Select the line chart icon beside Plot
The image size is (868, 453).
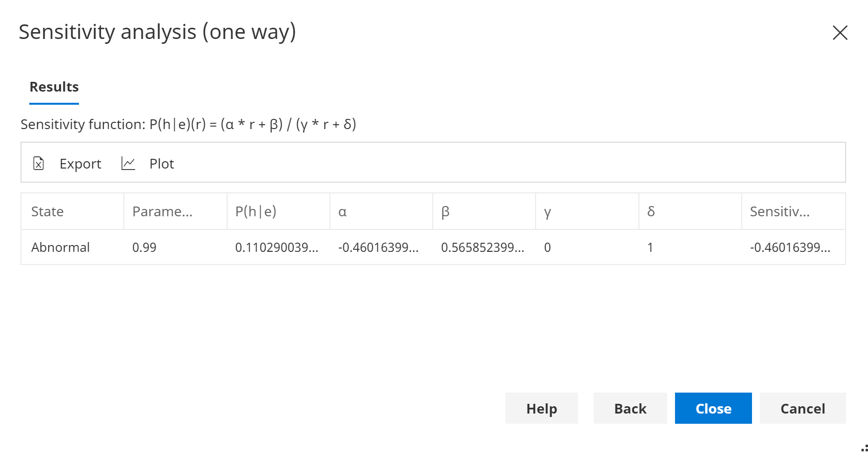click(x=128, y=163)
